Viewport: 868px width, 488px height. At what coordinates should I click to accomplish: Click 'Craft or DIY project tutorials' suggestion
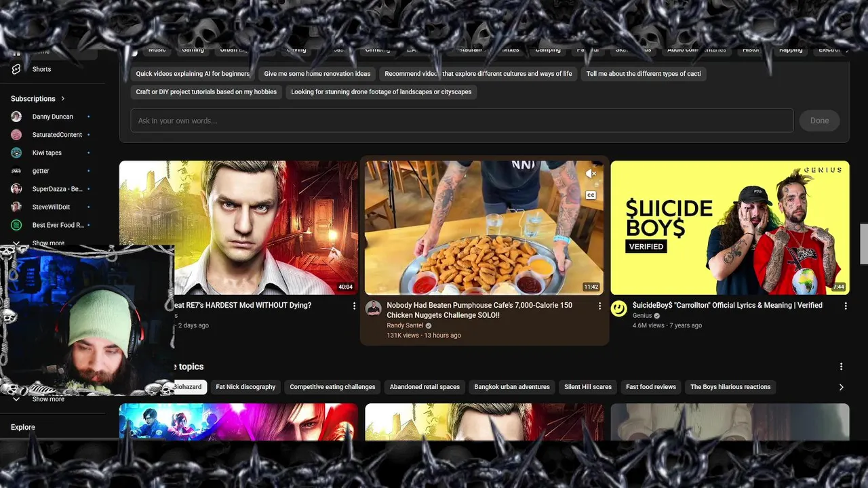[206, 92]
